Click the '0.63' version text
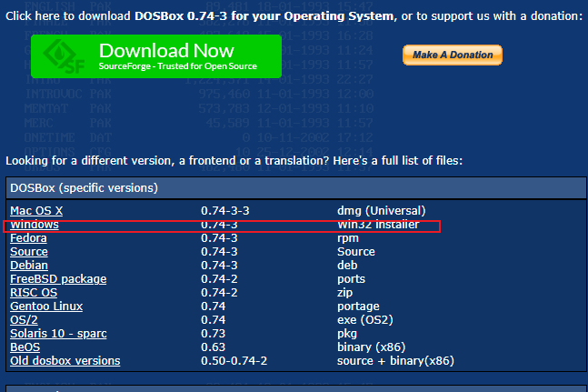 pyautogui.click(x=213, y=347)
